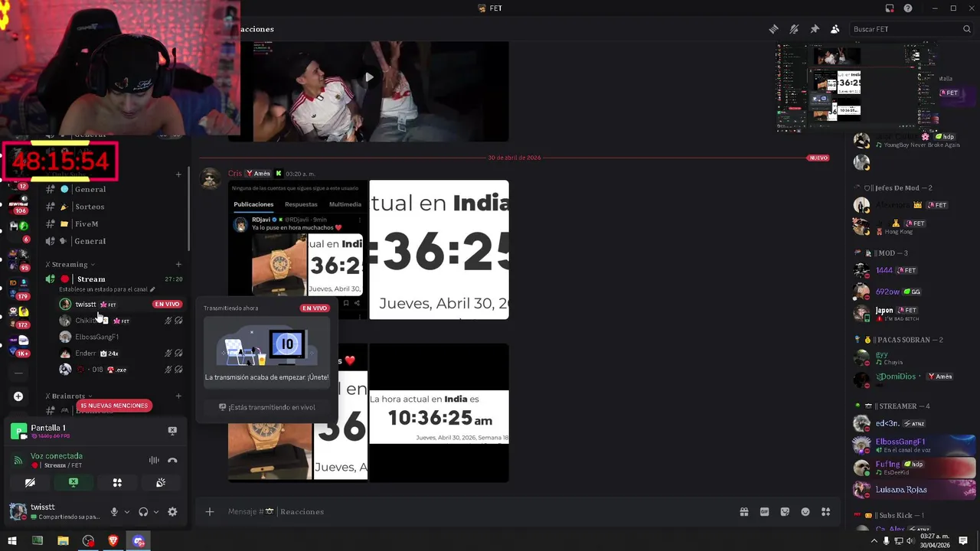Open the sticker picker
The height and width of the screenshot is (551, 980).
pos(785,512)
